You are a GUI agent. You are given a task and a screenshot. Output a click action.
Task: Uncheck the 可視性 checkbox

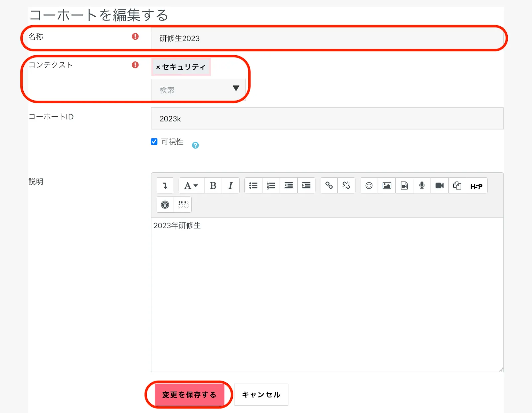pyautogui.click(x=154, y=142)
